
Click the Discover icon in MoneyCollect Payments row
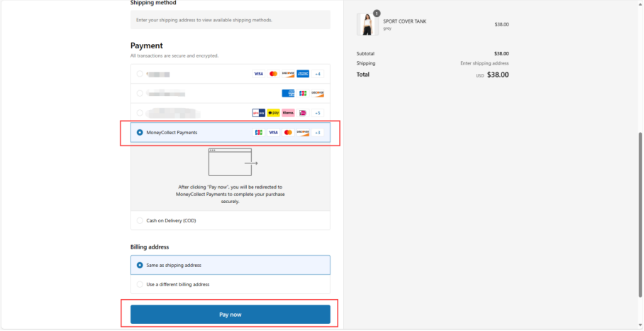[x=303, y=132]
